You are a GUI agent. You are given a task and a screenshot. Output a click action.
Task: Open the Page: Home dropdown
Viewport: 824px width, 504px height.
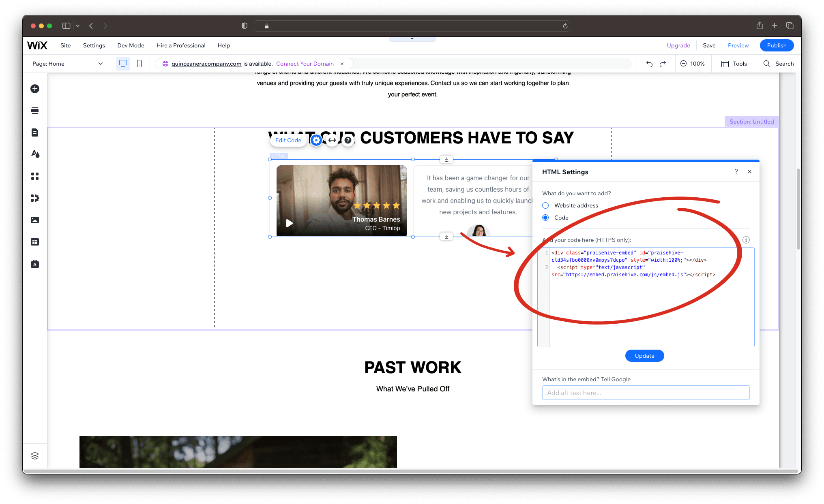67,64
